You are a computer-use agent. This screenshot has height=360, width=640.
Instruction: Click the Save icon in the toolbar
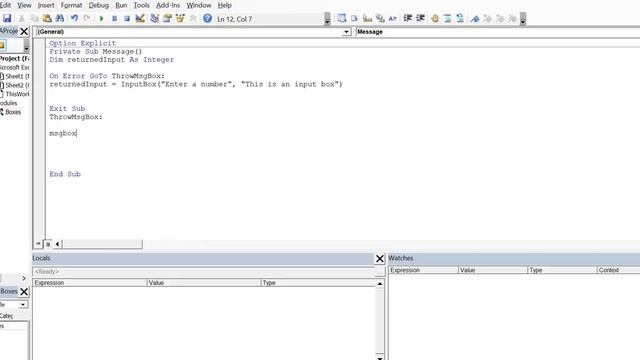[7, 18]
